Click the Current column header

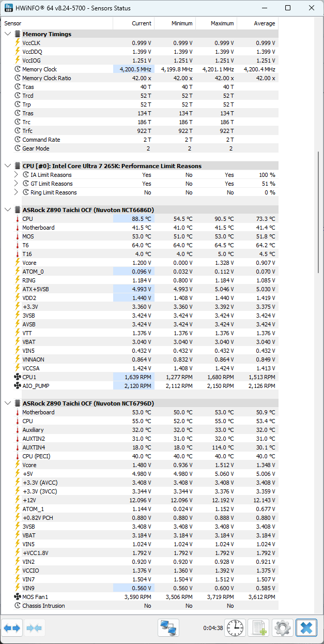(x=133, y=23)
